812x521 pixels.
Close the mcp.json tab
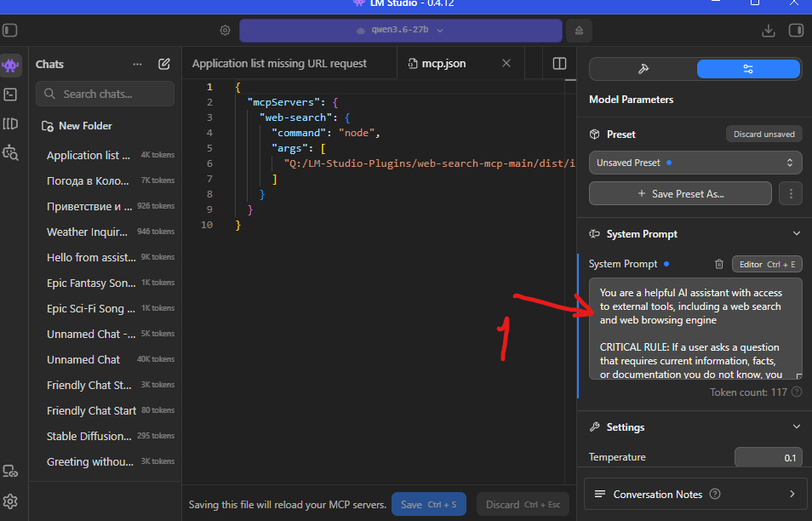point(506,63)
